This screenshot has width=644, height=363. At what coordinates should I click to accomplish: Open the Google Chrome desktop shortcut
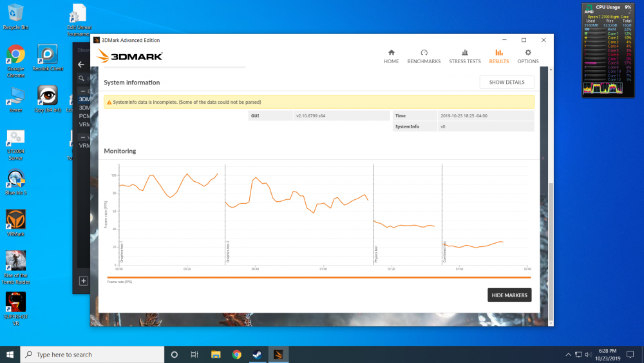coord(15,61)
